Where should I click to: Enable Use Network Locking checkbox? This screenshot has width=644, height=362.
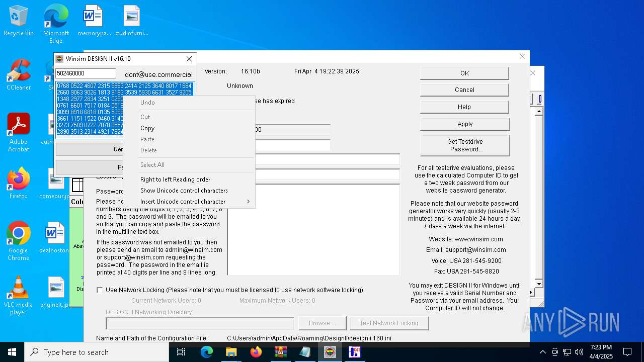pos(100,290)
